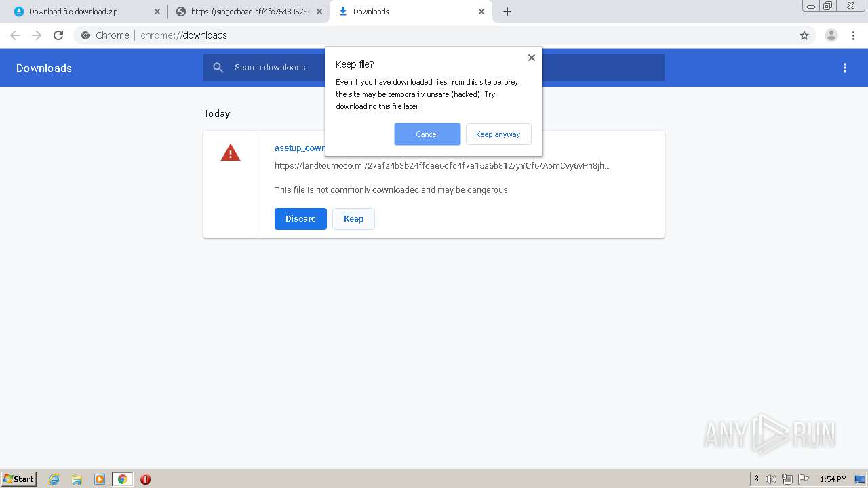This screenshot has height=488, width=868.
Task: Click the Chrome taskbar icon
Action: pyautogui.click(x=122, y=479)
